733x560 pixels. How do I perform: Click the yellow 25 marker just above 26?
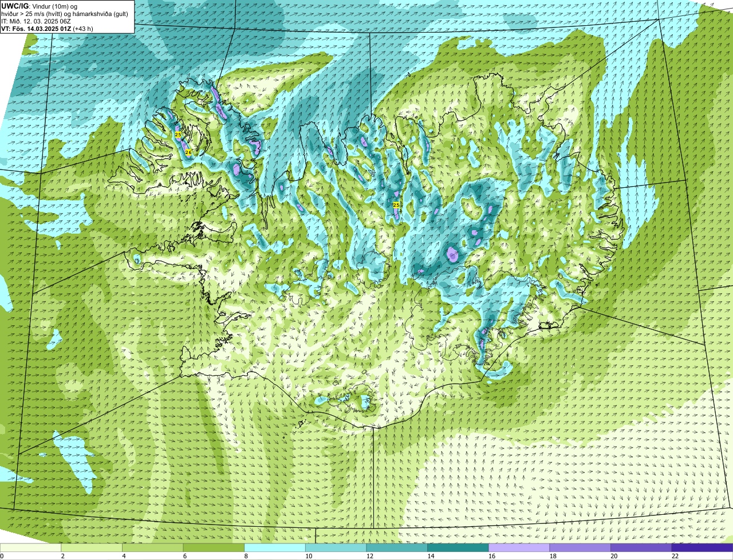point(178,135)
